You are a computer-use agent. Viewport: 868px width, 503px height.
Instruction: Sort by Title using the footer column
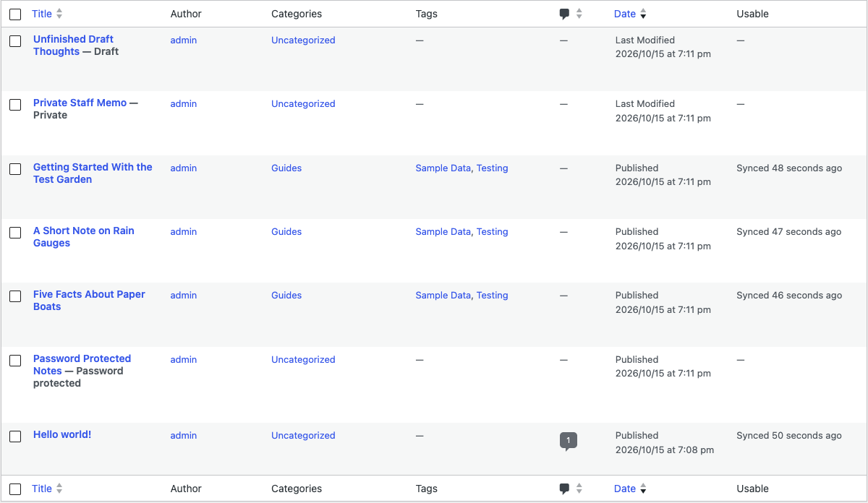click(42, 489)
